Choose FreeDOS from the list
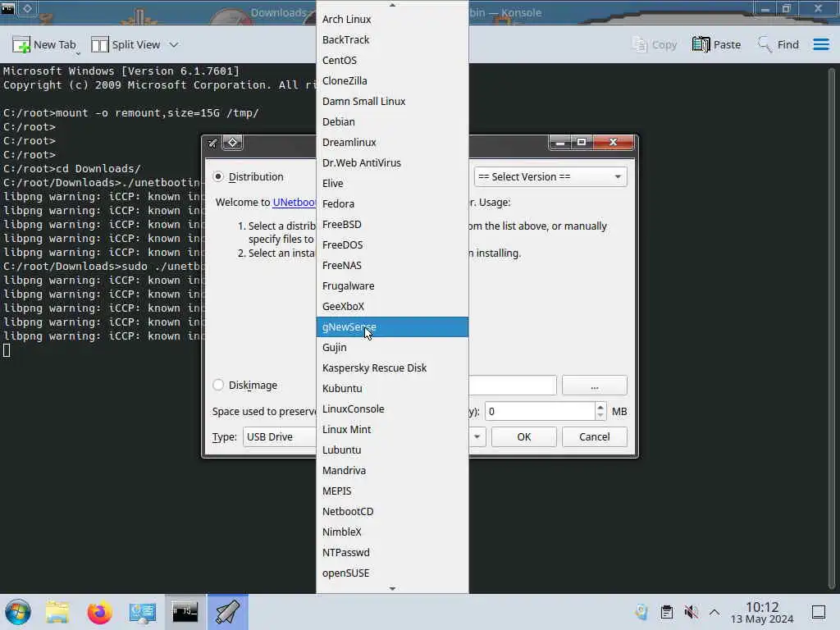The image size is (840, 630). point(392,244)
